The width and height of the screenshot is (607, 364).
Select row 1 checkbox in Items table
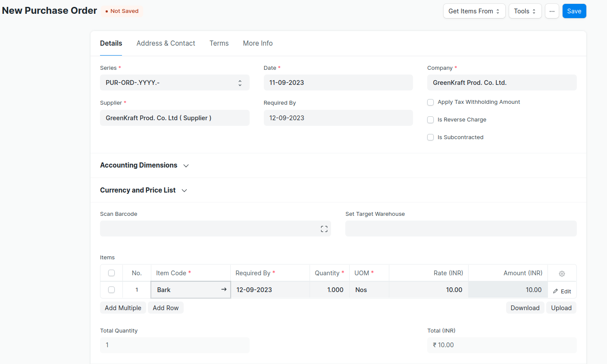(112, 290)
